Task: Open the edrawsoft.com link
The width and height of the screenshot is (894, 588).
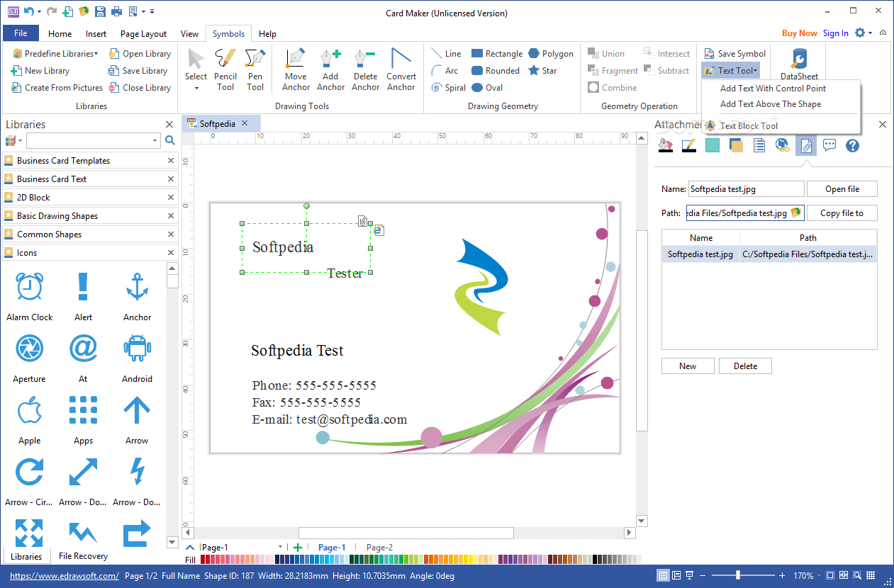Action: (65, 576)
